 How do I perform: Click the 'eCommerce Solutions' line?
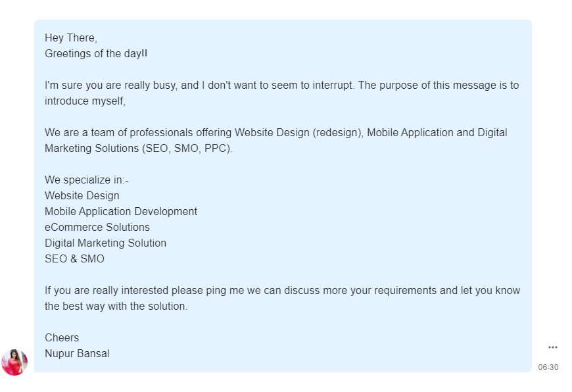coord(97,228)
